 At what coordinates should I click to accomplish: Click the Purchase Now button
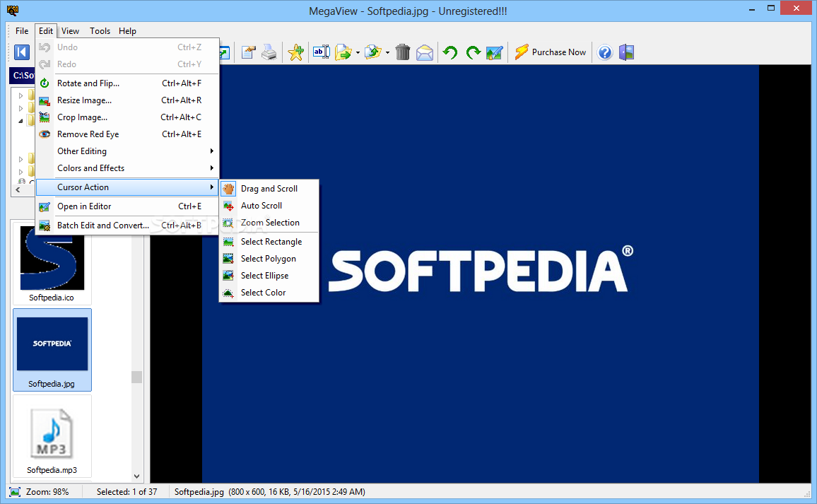click(x=551, y=52)
